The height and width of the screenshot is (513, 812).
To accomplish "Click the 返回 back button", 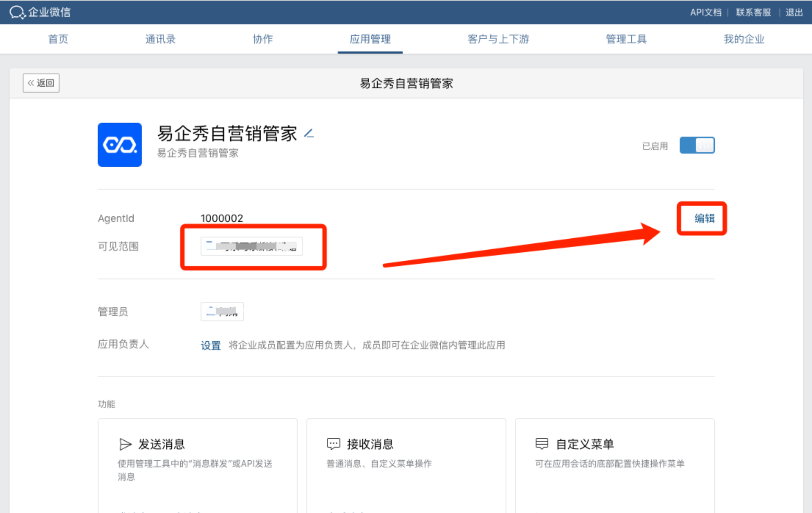I will point(41,83).
